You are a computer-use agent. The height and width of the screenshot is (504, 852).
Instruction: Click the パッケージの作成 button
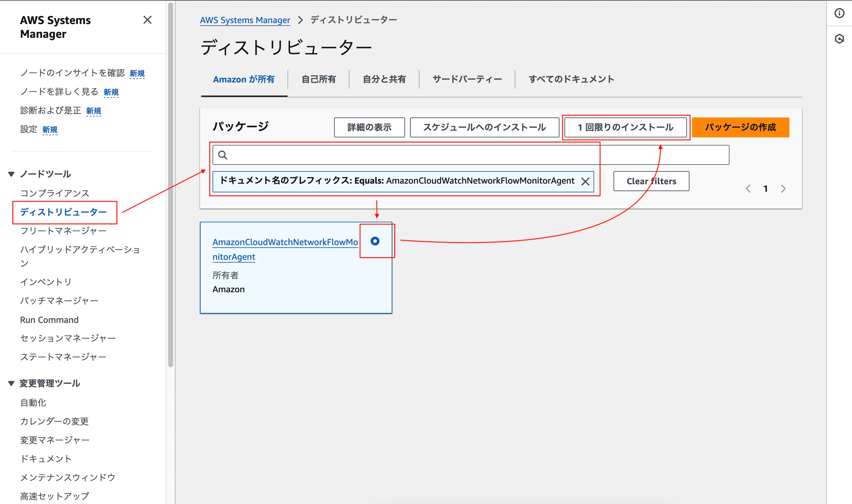click(740, 127)
